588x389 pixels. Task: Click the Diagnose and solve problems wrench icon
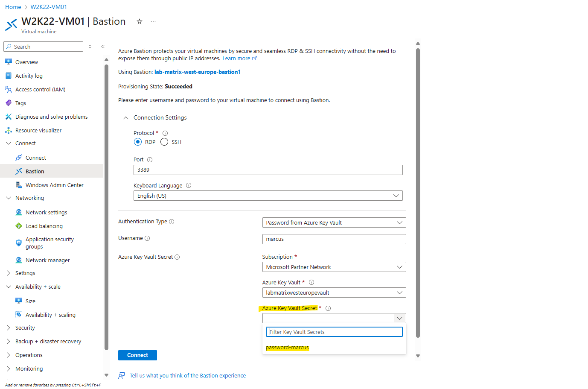(x=9, y=117)
